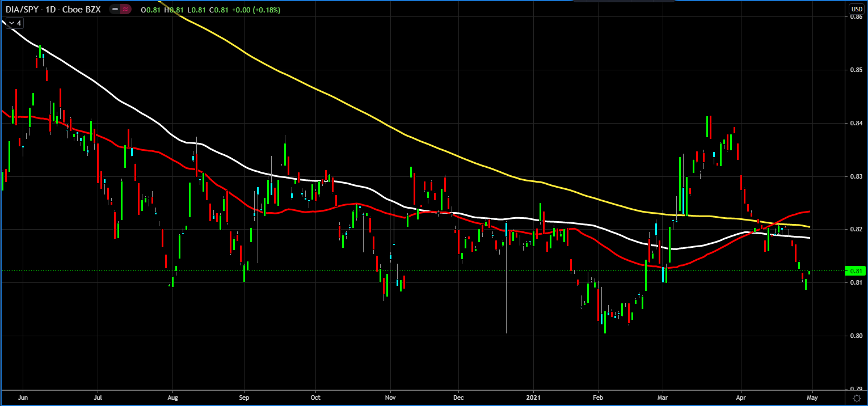Click the Jul label on time axis

98,399
